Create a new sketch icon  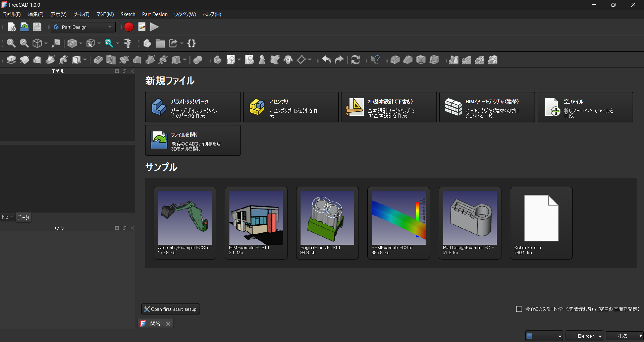point(231,60)
